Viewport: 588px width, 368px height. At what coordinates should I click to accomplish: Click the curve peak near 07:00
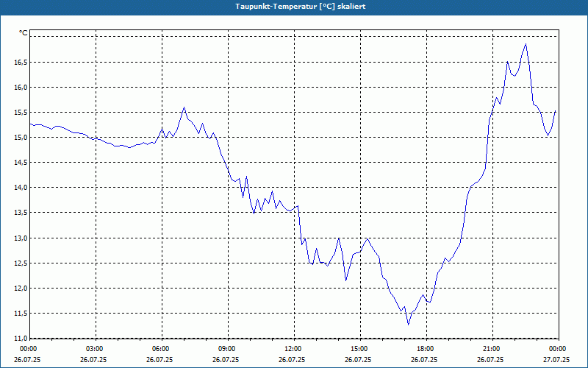(184, 107)
